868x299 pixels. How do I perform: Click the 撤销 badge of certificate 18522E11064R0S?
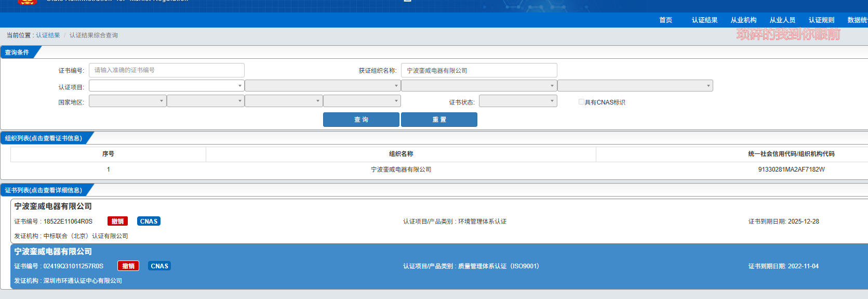117,222
